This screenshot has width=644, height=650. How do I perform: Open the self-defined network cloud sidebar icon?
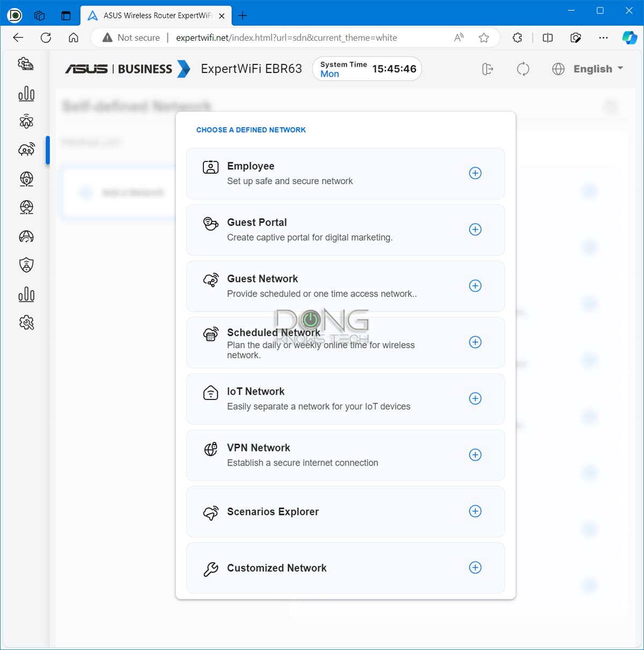(26, 150)
